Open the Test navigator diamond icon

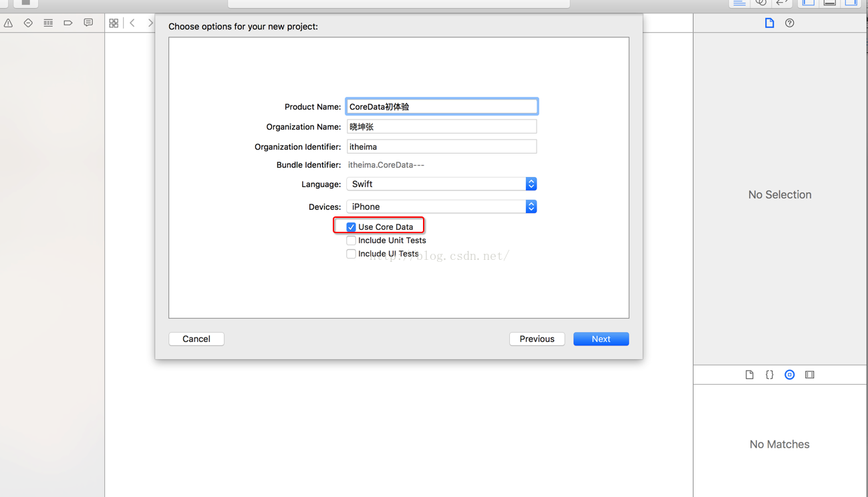[x=28, y=23]
